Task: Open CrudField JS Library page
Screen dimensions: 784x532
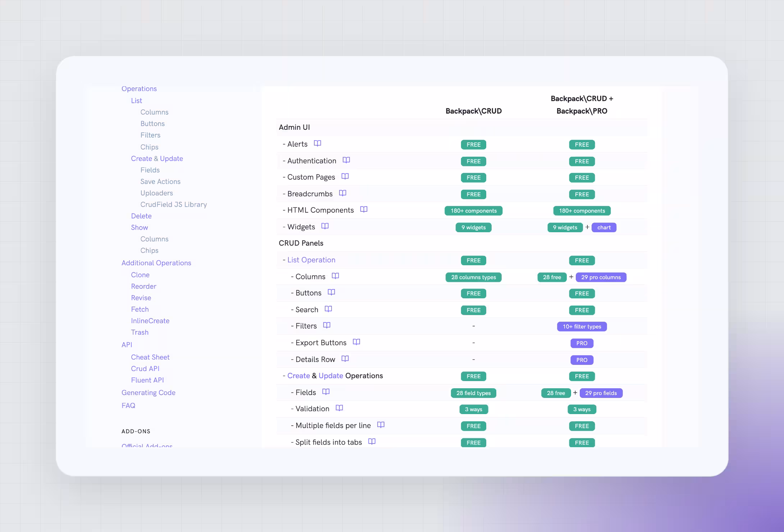Action: (174, 205)
